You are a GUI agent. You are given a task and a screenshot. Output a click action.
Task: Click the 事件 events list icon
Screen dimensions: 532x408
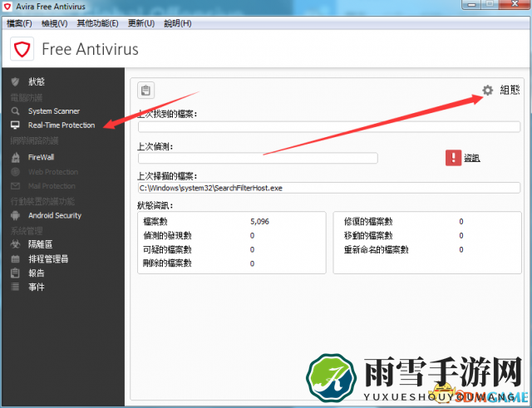click(x=15, y=287)
